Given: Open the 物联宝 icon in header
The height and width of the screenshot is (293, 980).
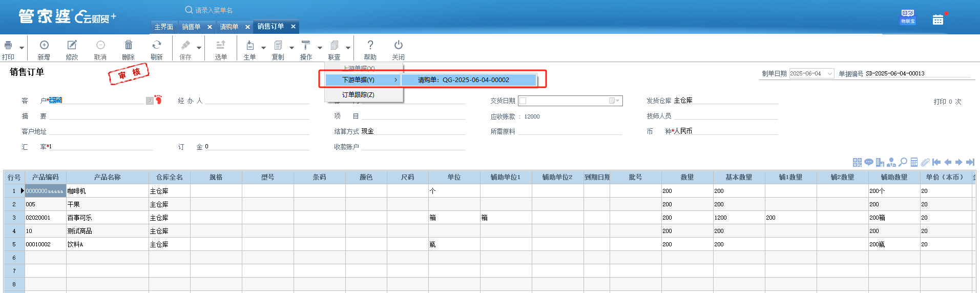Looking at the screenshot, I should point(907,16).
